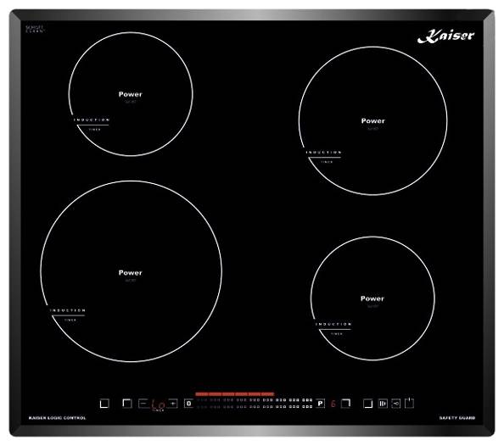Click the Safety Guard label

coord(457,418)
